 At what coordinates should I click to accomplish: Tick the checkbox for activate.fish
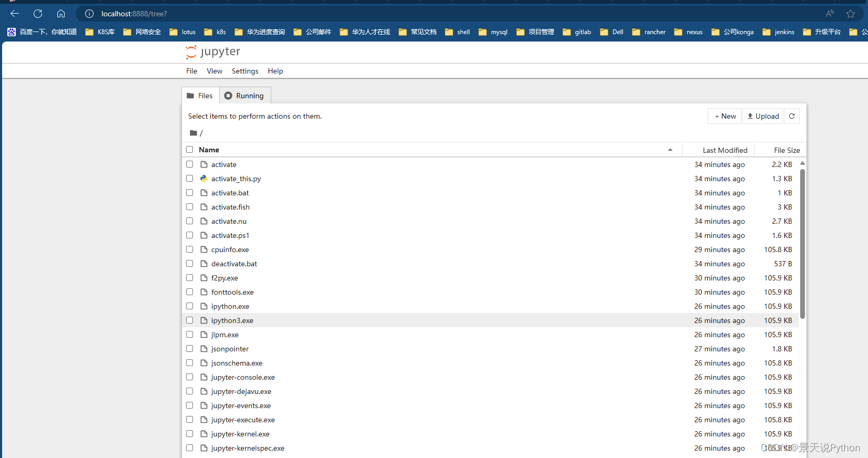tap(190, 207)
